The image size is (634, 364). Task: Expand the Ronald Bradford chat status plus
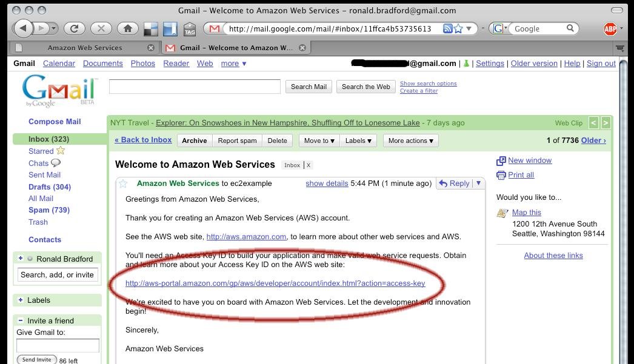pyautogui.click(x=20, y=259)
